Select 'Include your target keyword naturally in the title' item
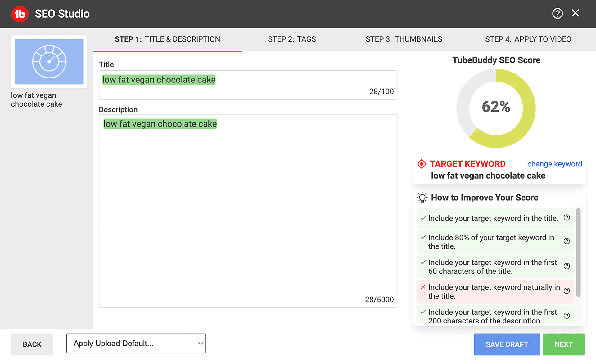The image size is (596, 364). (494, 291)
